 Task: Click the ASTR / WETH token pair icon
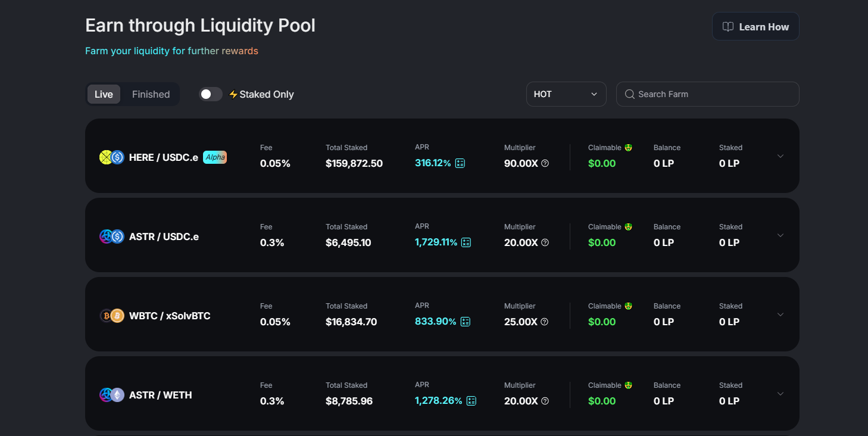(x=111, y=395)
